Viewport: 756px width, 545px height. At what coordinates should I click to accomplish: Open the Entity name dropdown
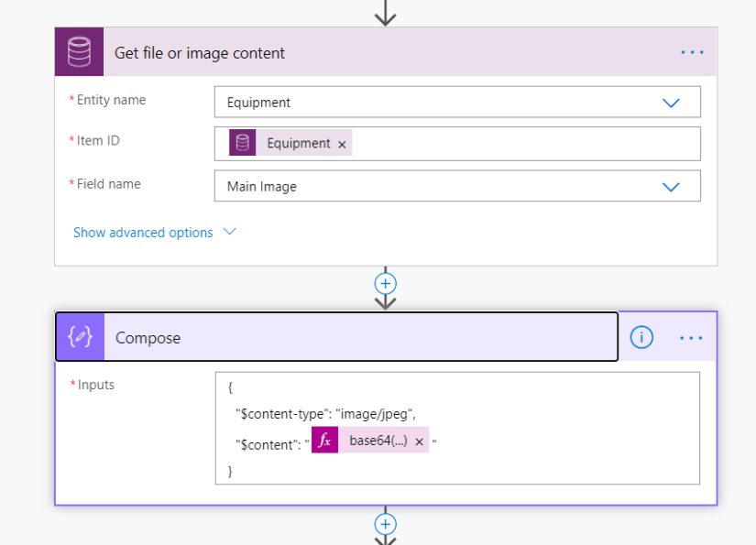670,102
